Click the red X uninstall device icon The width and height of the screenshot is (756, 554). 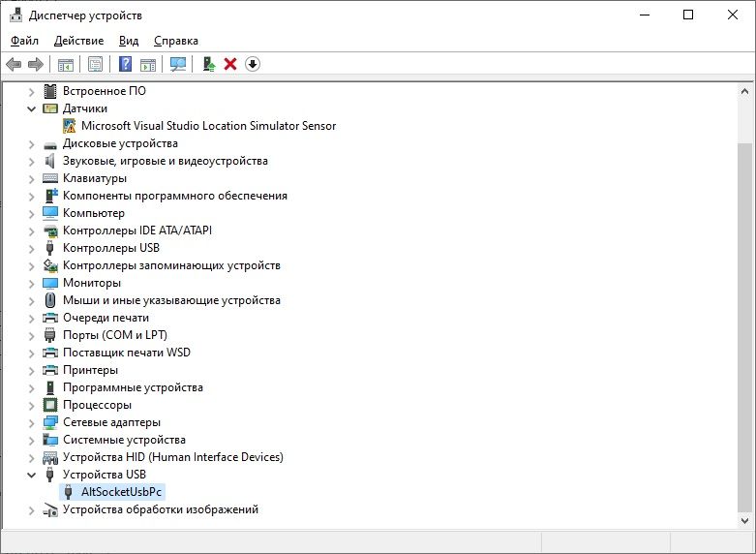230,64
